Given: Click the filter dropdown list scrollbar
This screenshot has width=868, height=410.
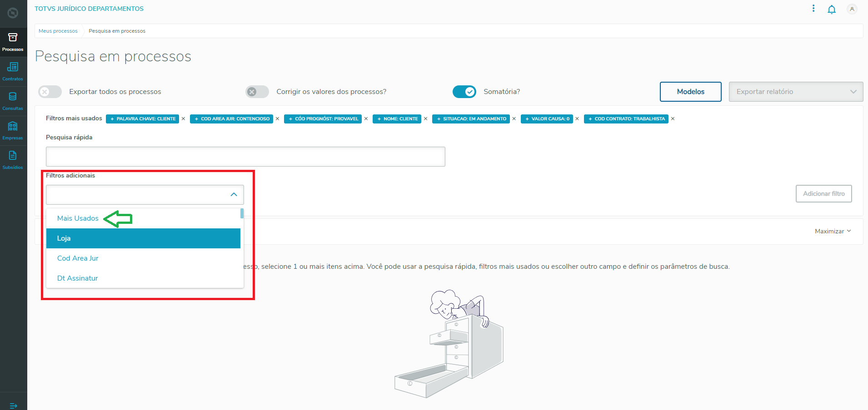Looking at the screenshot, I should tap(242, 213).
